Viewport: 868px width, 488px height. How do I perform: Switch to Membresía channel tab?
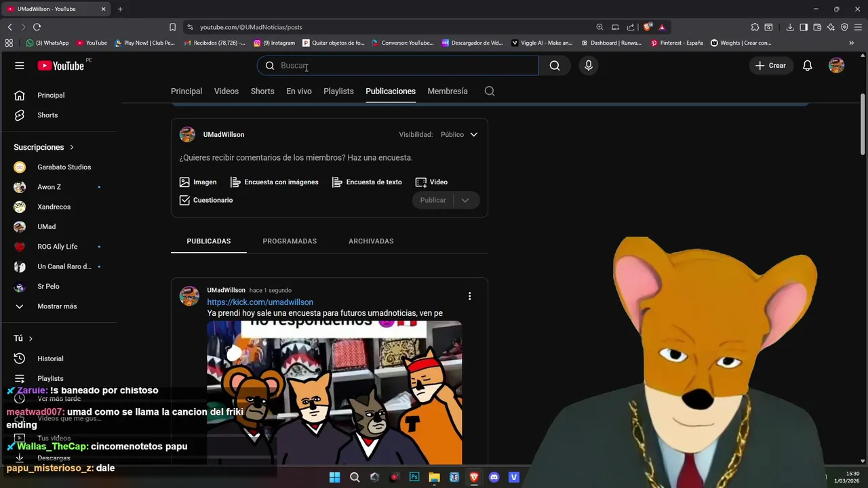(x=448, y=91)
